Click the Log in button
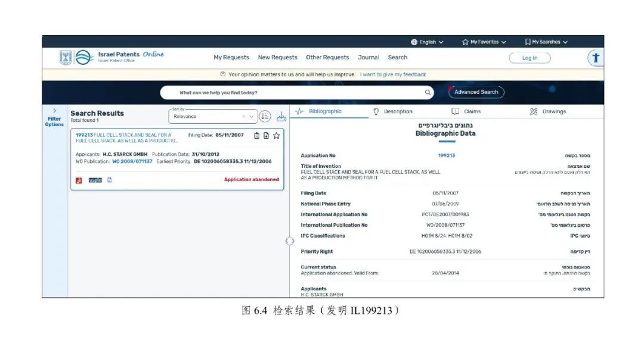The width and height of the screenshot is (644, 340). [530, 58]
